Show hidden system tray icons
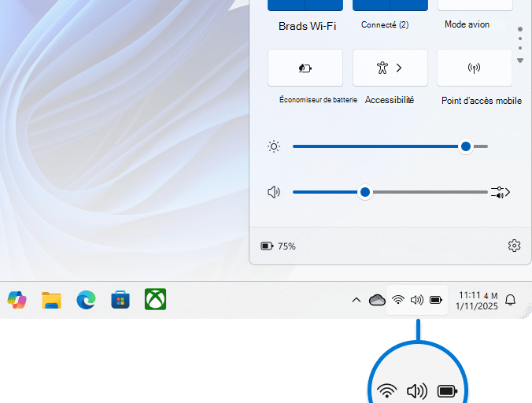532x403 pixels. (357, 300)
